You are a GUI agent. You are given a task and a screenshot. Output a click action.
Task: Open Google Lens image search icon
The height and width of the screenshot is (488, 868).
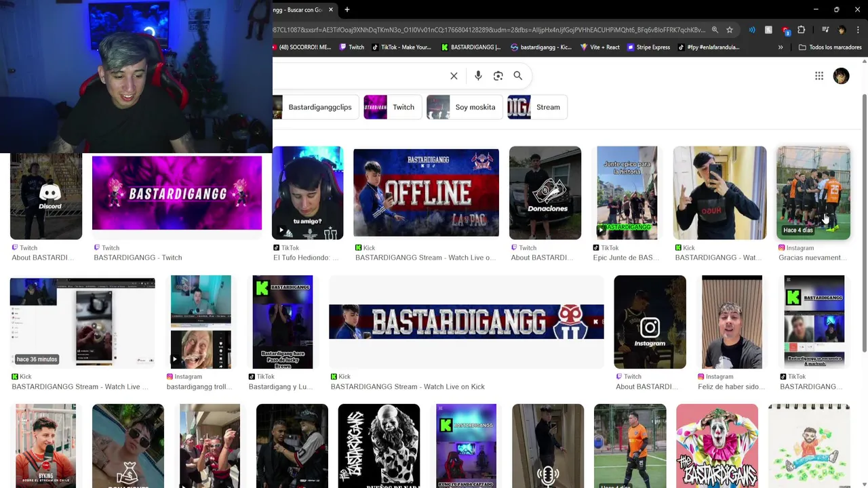coord(498,76)
